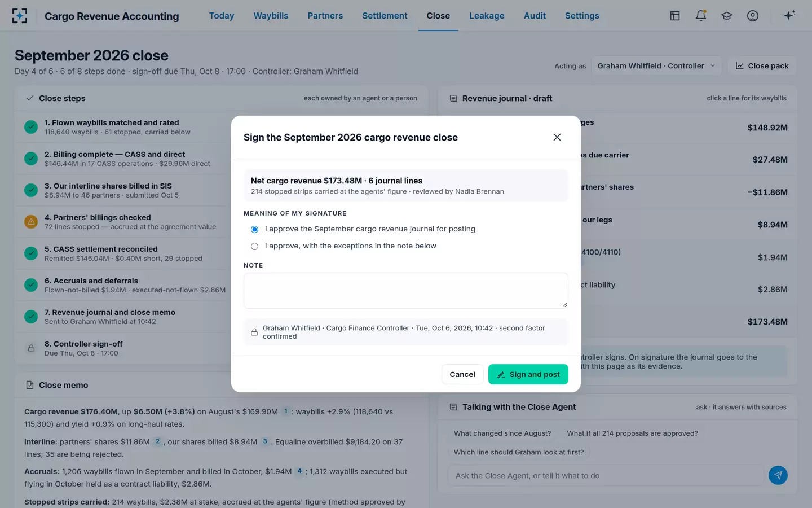This screenshot has height=508, width=812.
Task: Click the green check for step 1
Action: (31, 127)
